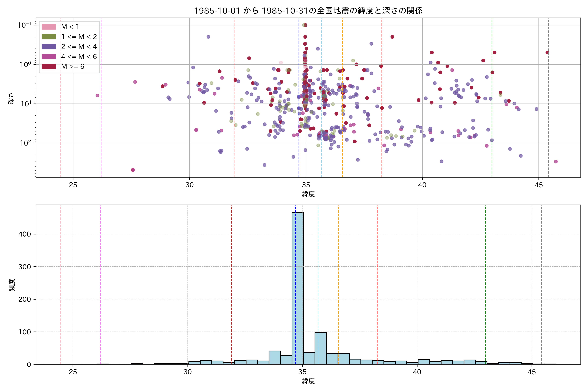Click the 頻度 y-axis label of the histogram
This screenshot has height=392, width=588.
click(12, 285)
